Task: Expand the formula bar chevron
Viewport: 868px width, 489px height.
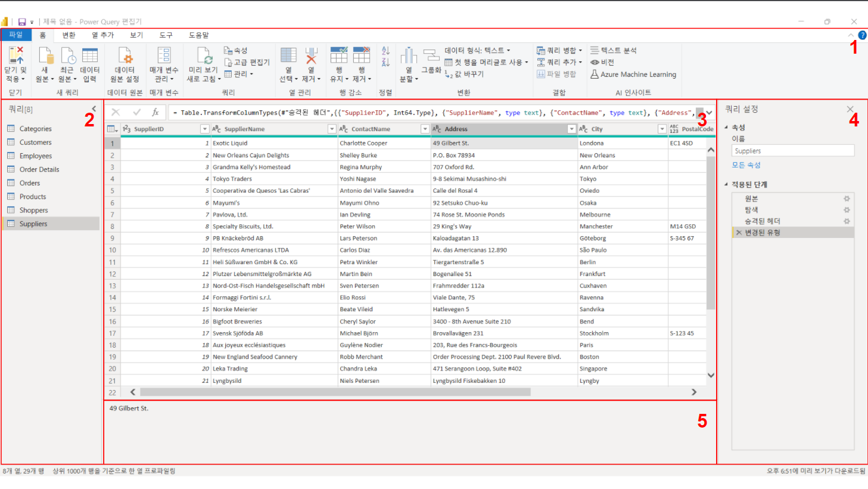Action: point(709,113)
